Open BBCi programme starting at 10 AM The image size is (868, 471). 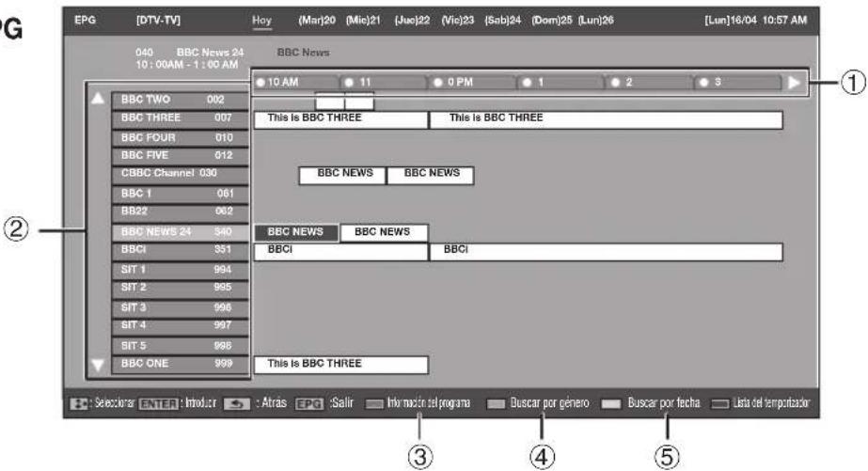(341, 252)
